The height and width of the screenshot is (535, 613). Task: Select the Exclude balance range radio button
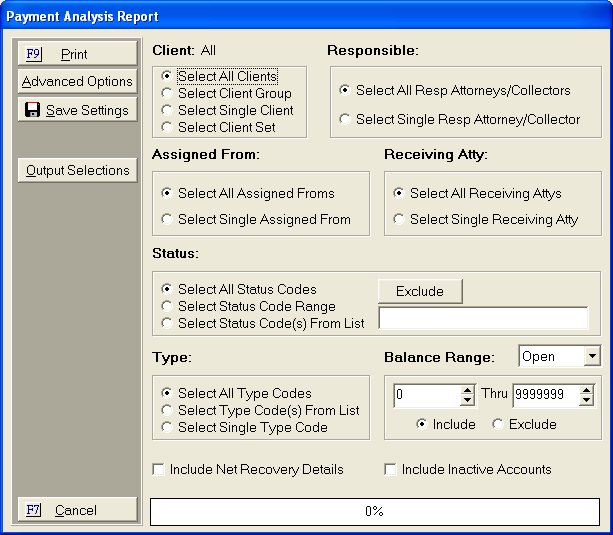tap(498, 424)
